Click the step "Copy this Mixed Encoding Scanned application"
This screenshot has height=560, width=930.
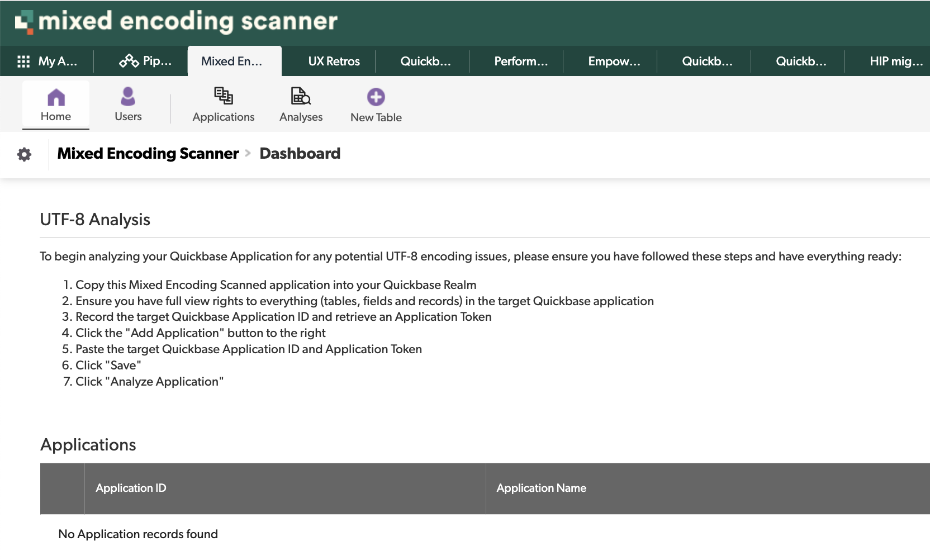276,285
